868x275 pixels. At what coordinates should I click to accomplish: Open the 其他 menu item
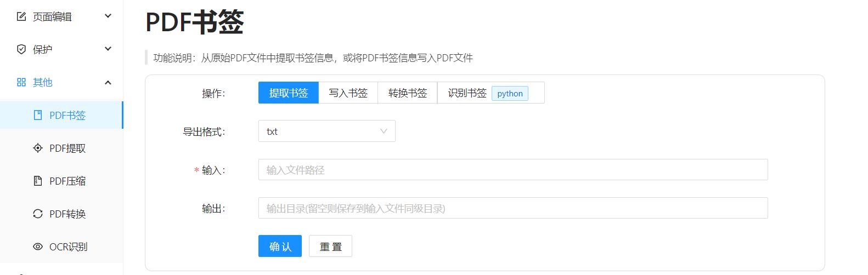61,82
